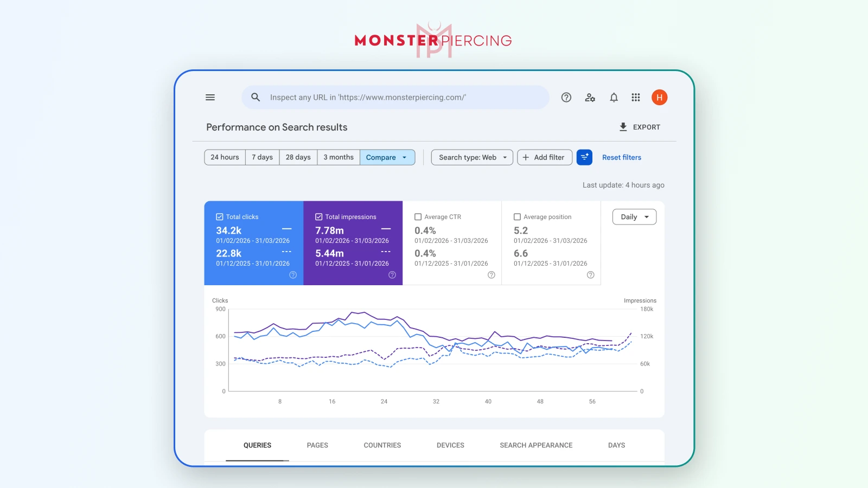The width and height of the screenshot is (868, 488).
Task: Click the Export download icon
Action: pos(623,127)
